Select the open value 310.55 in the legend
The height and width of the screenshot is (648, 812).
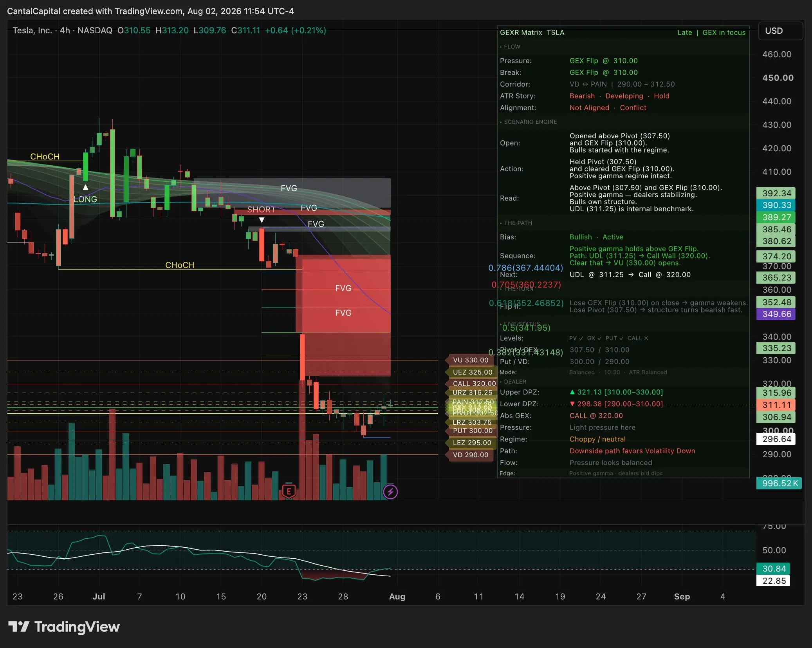(137, 31)
